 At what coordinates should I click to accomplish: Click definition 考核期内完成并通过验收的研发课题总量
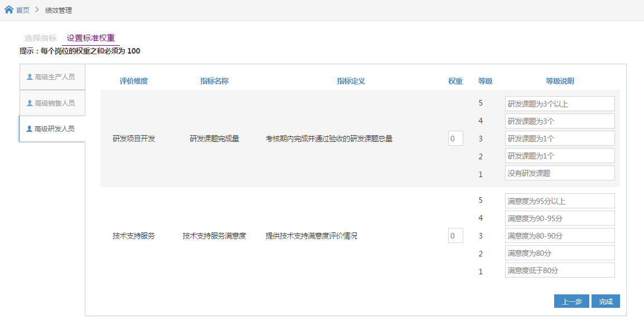point(329,139)
